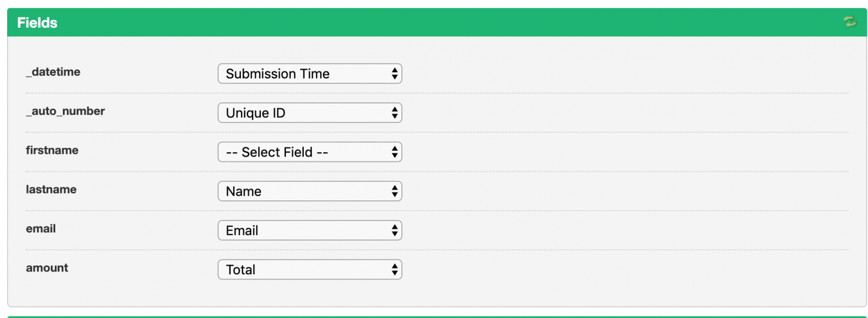The image size is (868, 318).
Task: Click the arrows on the lastname selector
Action: 394,191
